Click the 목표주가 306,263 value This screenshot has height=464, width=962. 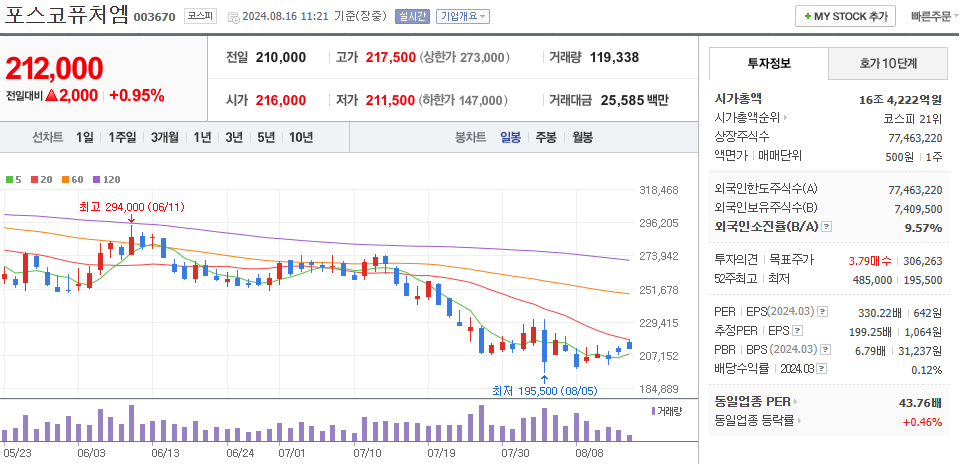[x=923, y=261]
